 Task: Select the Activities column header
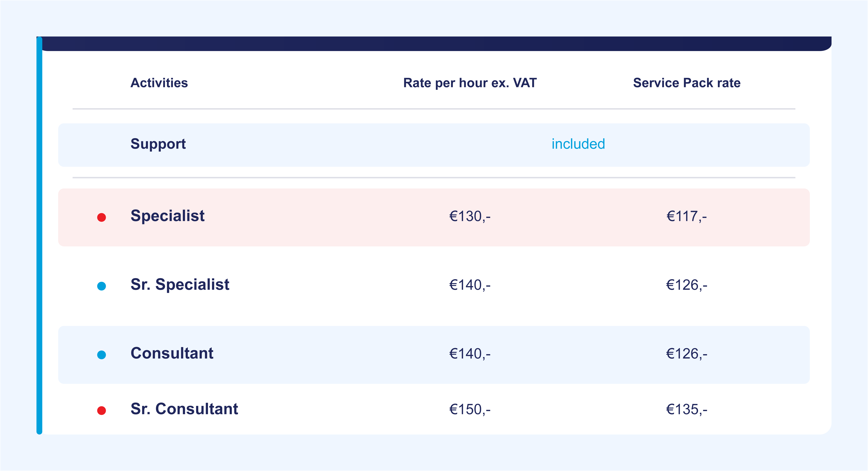[159, 83]
